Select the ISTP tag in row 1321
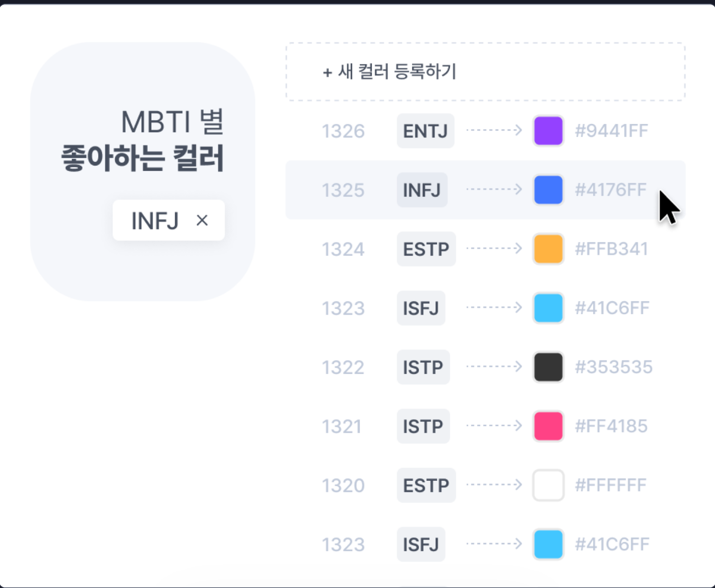 (423, 426)
